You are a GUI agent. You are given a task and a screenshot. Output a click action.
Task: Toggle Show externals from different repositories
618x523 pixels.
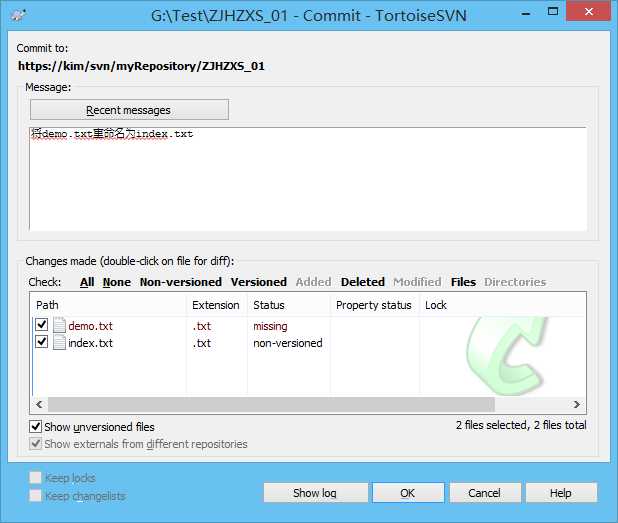[x=35, y=444]
